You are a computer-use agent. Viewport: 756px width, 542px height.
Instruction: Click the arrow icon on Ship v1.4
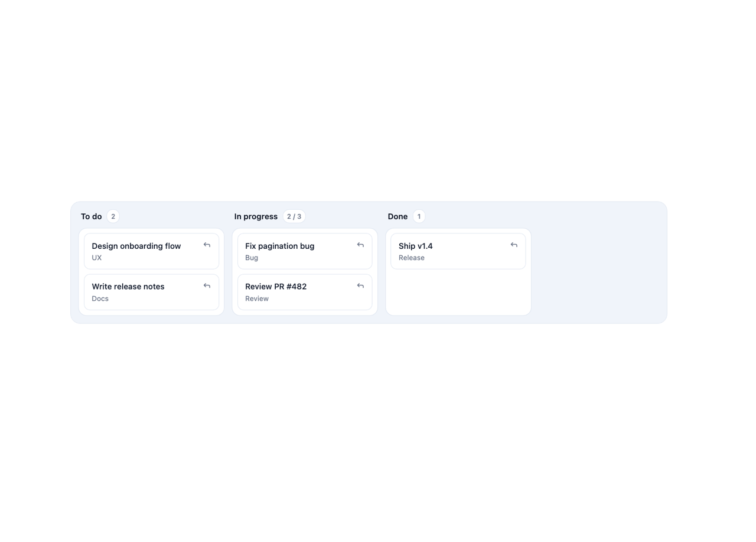[514, 245]
